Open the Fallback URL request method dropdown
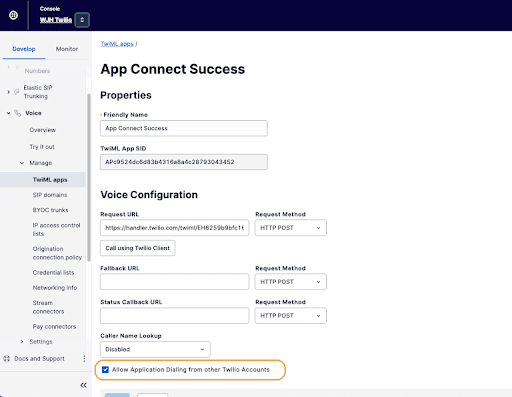Screen dimensions: 512x397 291,282
